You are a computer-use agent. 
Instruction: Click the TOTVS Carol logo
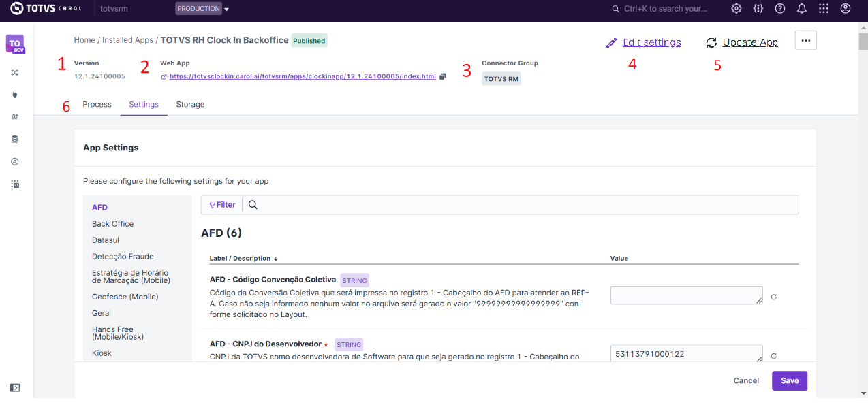[x=46, y=9]
